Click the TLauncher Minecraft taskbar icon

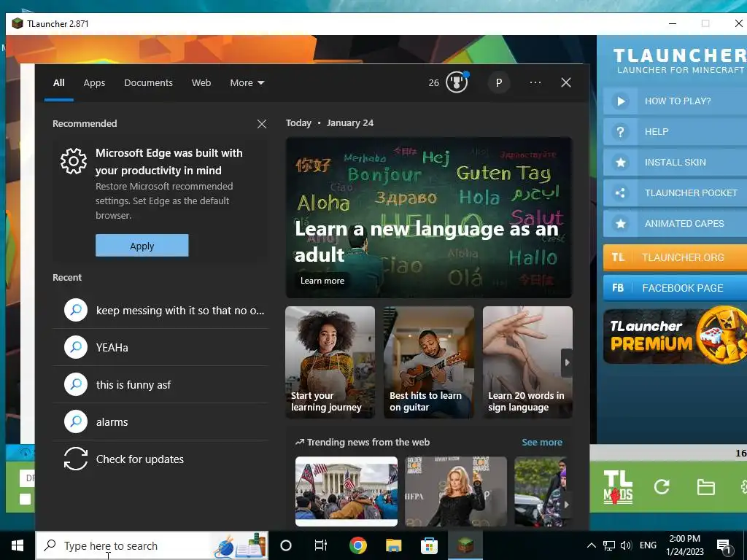click(465, 545)
